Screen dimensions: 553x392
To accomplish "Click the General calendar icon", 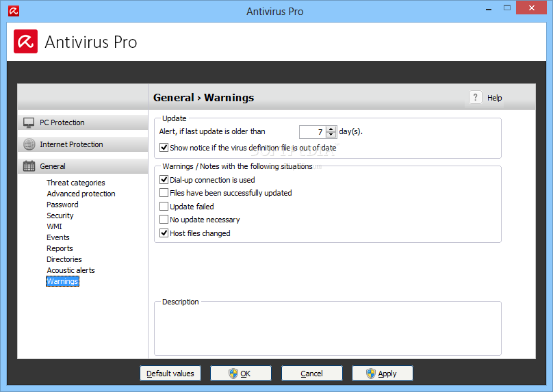I will coord(29,166).
